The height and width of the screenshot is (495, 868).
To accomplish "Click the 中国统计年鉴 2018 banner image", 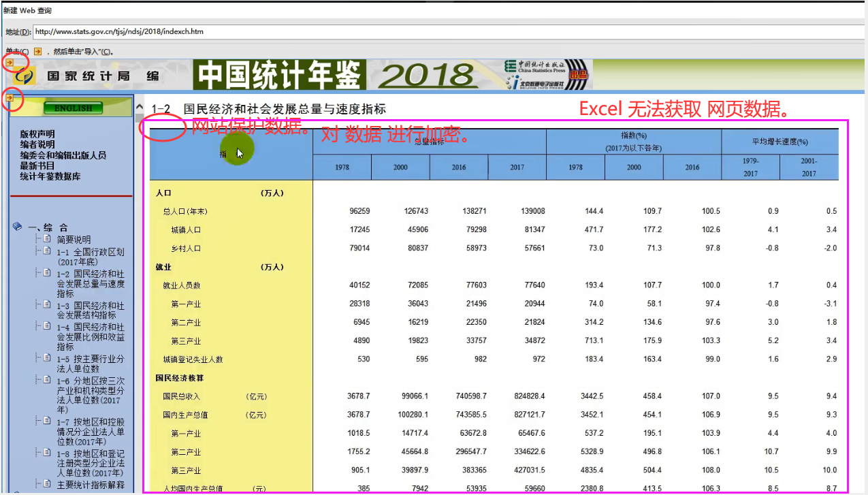I will (x=337, y=75).
